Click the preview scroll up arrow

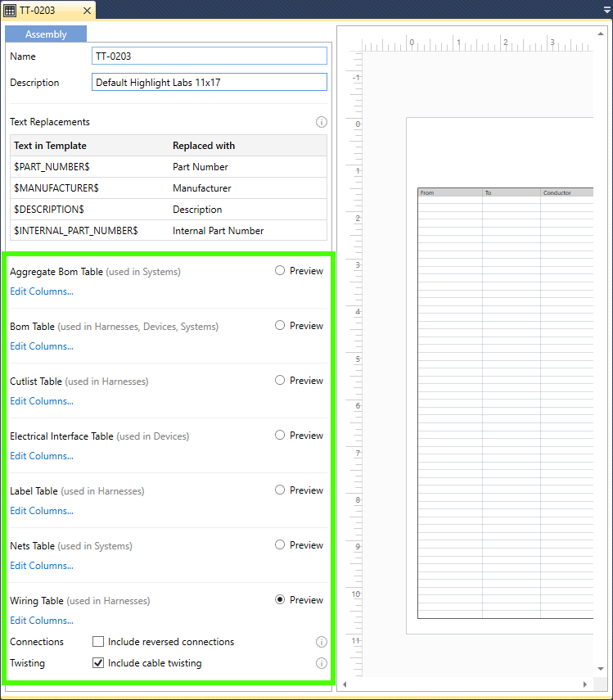pos(601,34)
